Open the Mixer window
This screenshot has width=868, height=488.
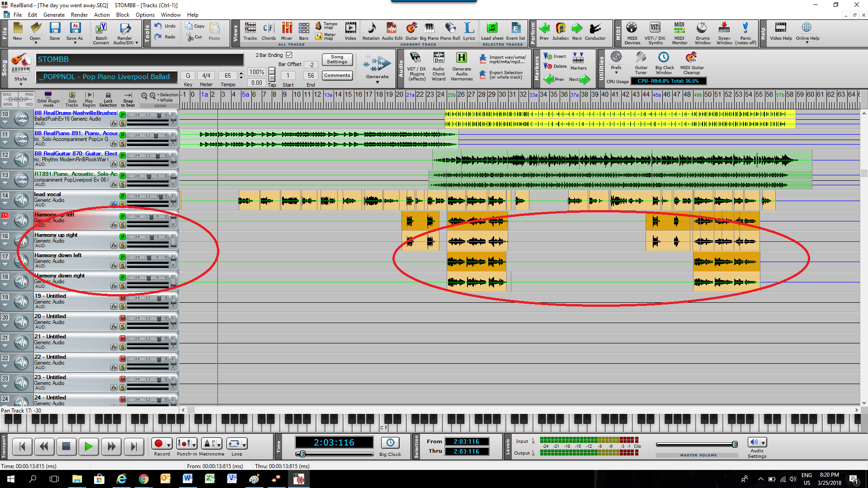(x=287, y=32)
